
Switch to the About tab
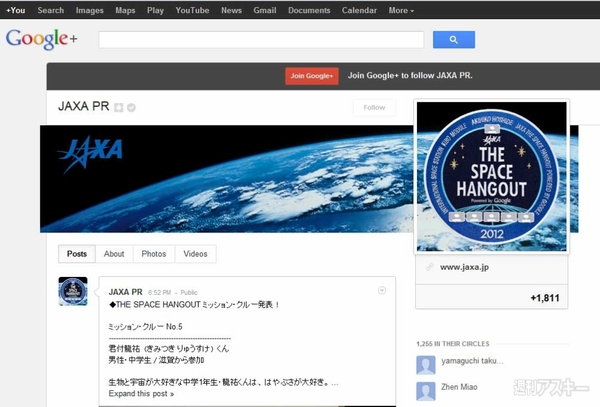[x=114, y=254]
